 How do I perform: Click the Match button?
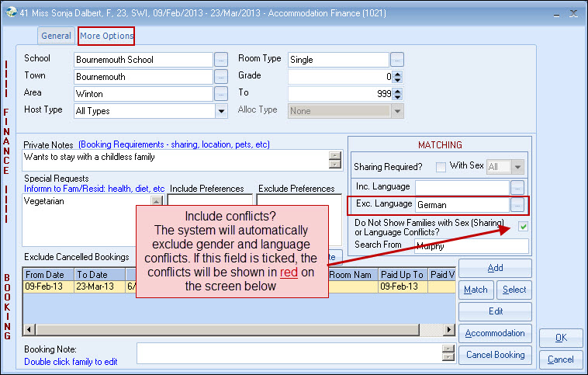[x=475, y=290]
